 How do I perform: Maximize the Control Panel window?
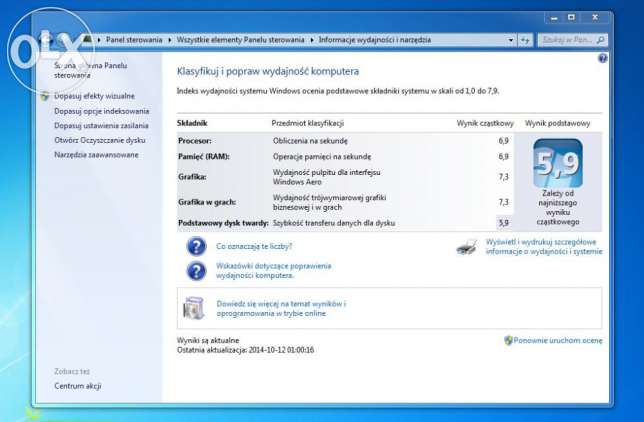pyautogui.click(x=571, y=17)
